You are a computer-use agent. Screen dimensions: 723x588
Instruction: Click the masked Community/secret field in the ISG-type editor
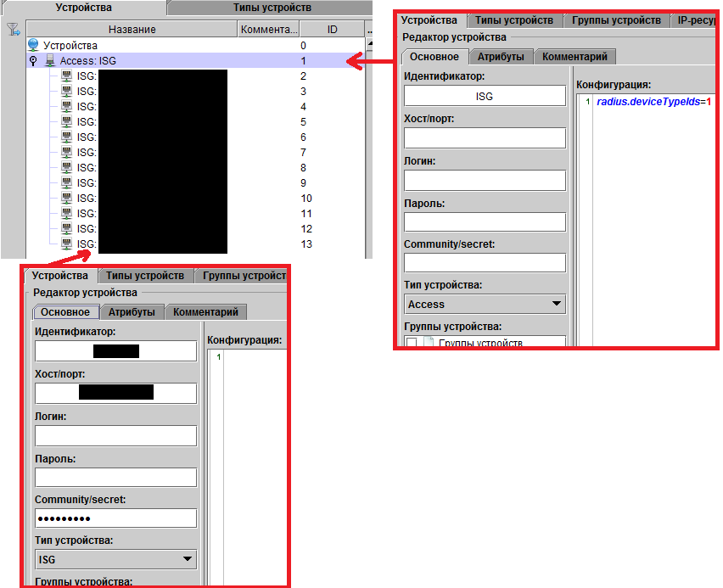pos(115,518)
